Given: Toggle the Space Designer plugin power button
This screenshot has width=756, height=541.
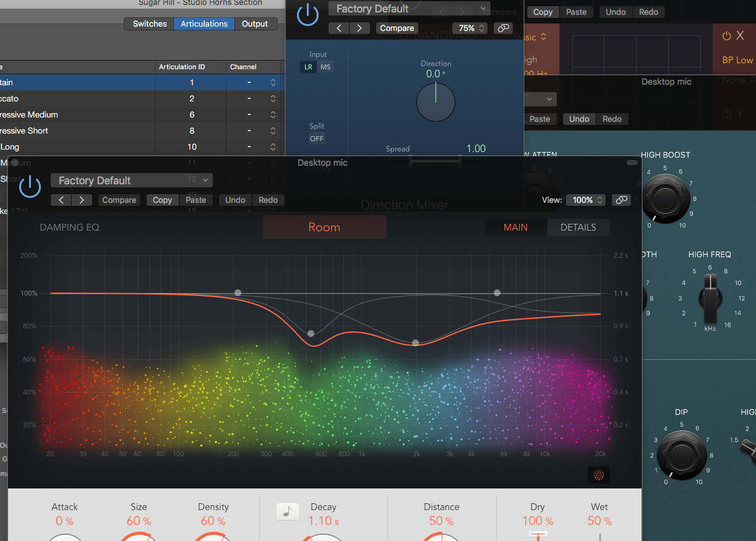Looking at the screenshot, I should (30, 185).
